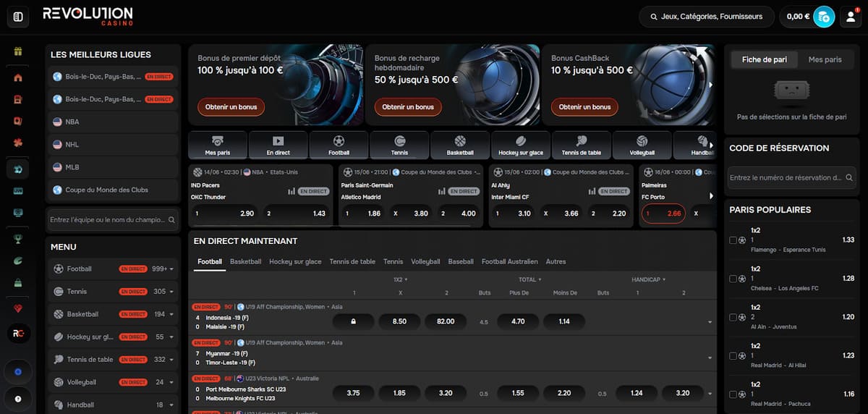Click the trophy icon in left sidebar
The image size is (868, 414).
click(18, 238)
